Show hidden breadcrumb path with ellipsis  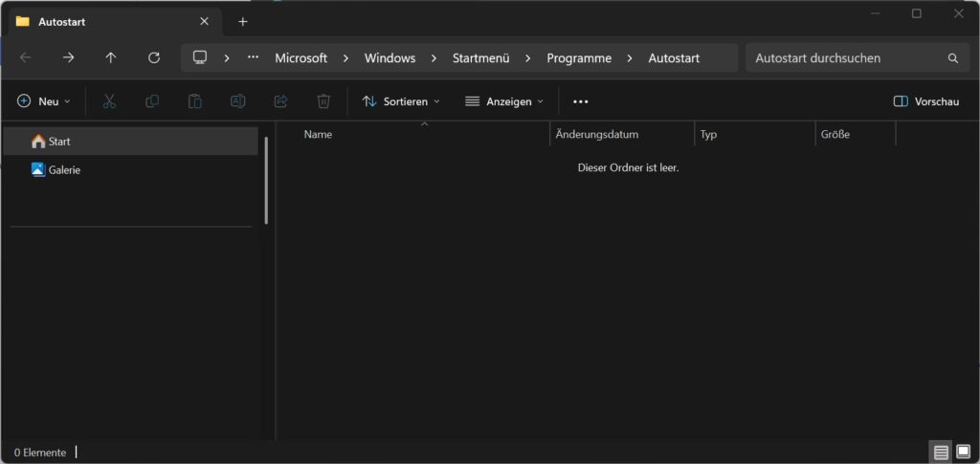(253, 58)
